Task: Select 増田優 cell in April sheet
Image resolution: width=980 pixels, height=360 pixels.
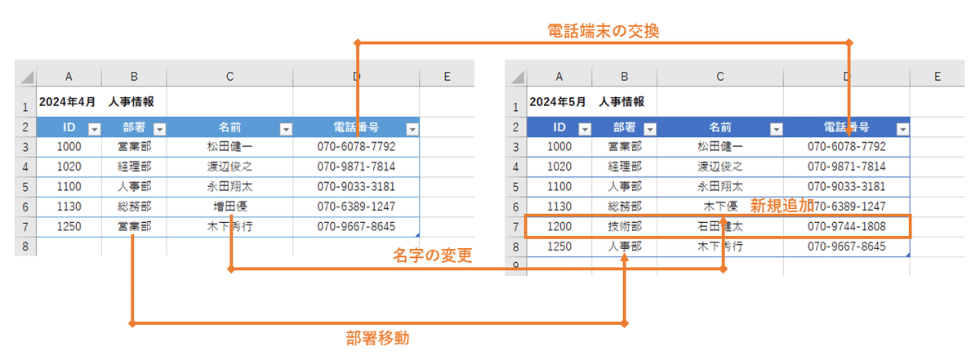Action: pos(230,207)
